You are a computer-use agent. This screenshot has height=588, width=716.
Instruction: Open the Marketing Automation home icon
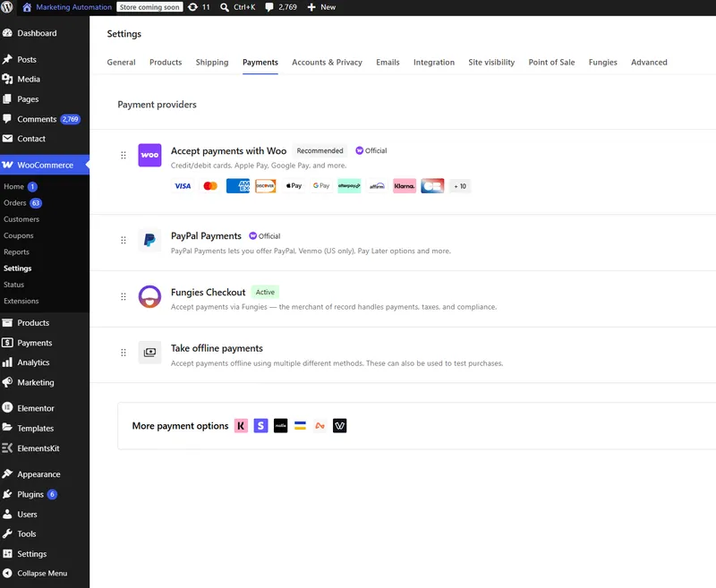click(27, 7)
